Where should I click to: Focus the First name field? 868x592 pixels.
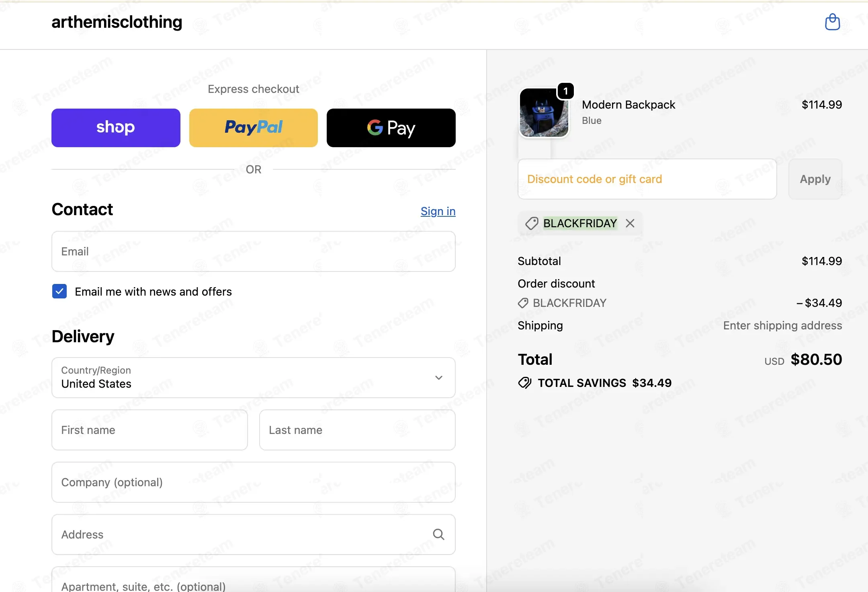tap(149, 430)
